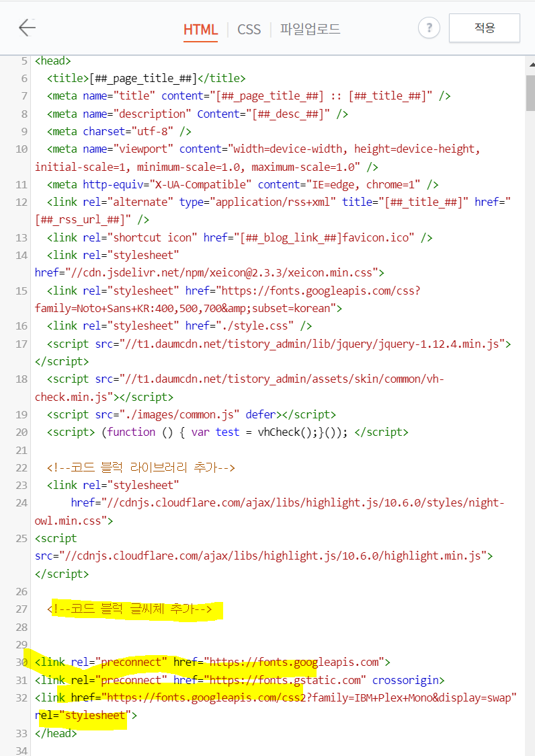Click the 코드 블럭 라이브러리 추가 comment
This screenshot has width=535, height=756.
(140, 467)
